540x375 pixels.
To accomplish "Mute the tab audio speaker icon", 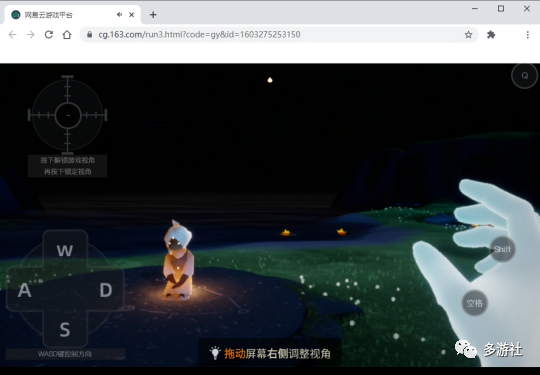I will [x=119, y=14].
